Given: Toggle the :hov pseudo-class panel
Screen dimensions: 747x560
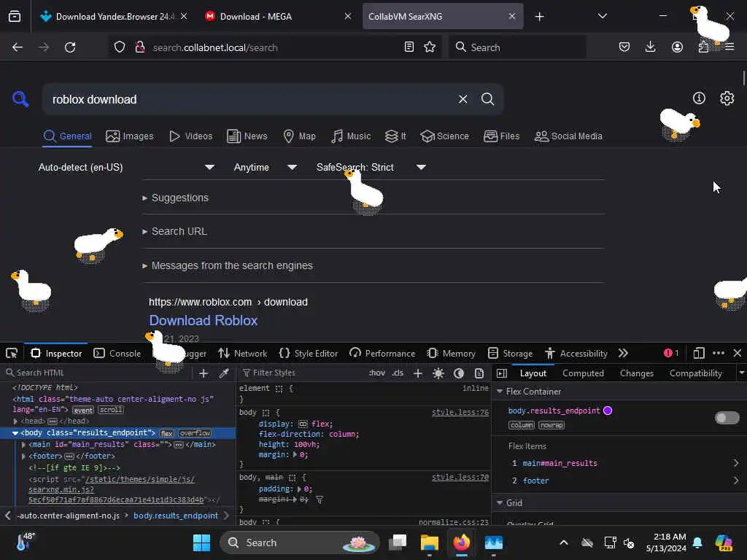Looking at the screenshot, I should 377,373.
